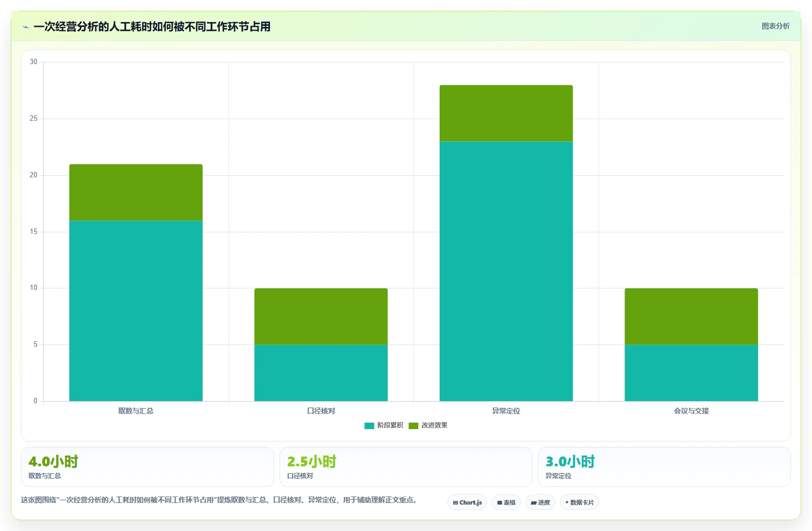Click the chart title 一次经营分析的人工耗时如何被不同工作环节占用
812x531 pixels.
tap(152, 27)
